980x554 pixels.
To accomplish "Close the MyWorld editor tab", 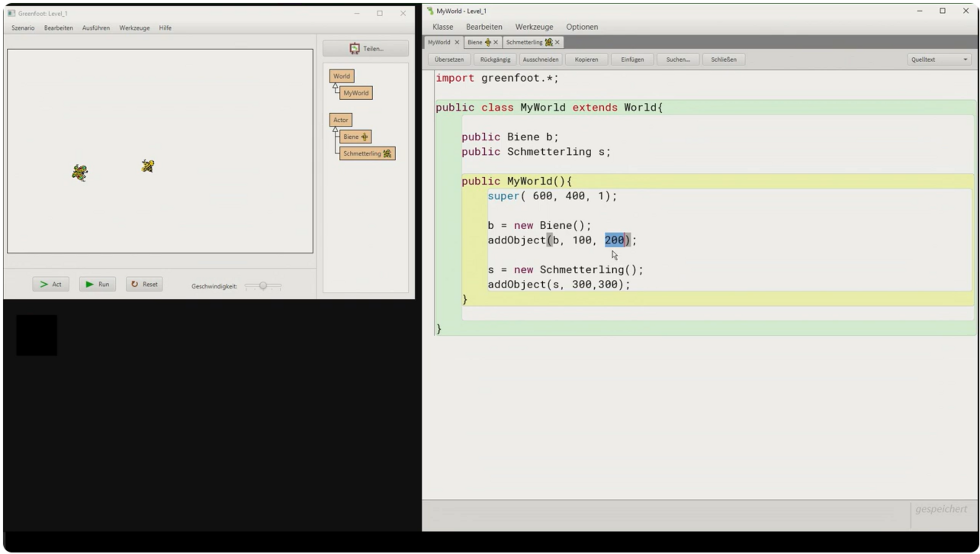I will [456, 42].
